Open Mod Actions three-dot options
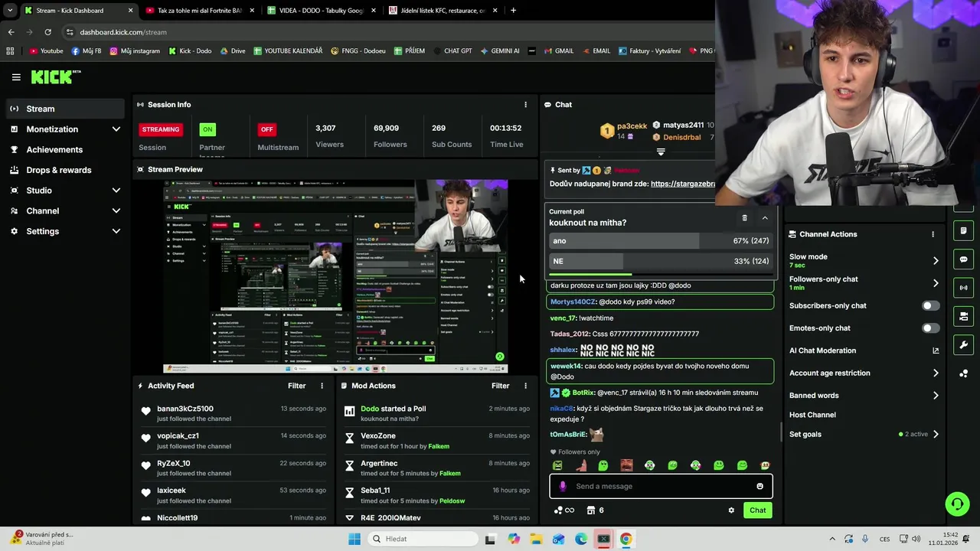Screen dimensions: 980x551 (525, 386)
